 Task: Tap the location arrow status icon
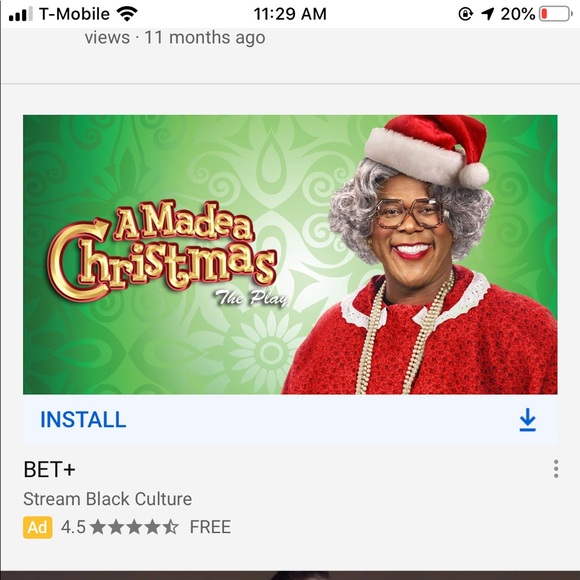(487, 14)
